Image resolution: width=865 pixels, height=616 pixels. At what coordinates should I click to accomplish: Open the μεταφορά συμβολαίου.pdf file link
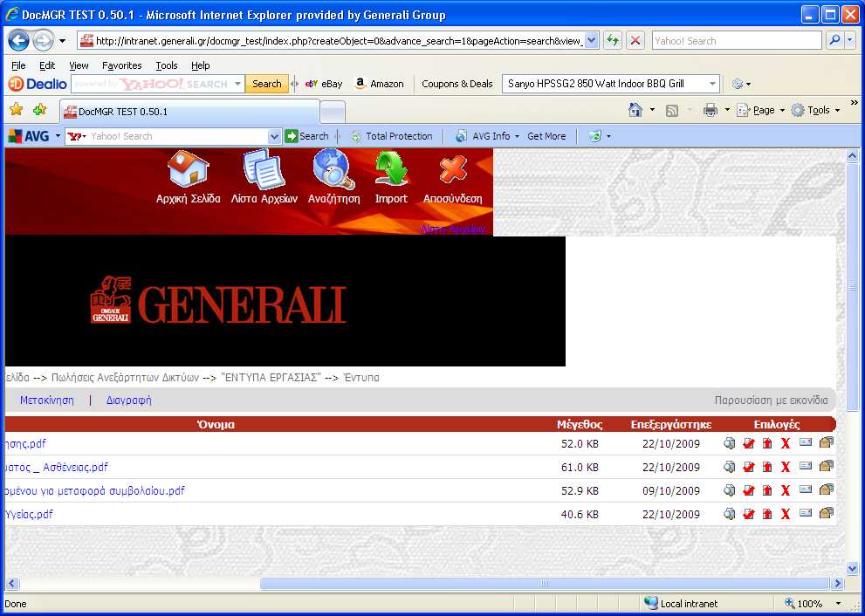(x=94, y=491)
